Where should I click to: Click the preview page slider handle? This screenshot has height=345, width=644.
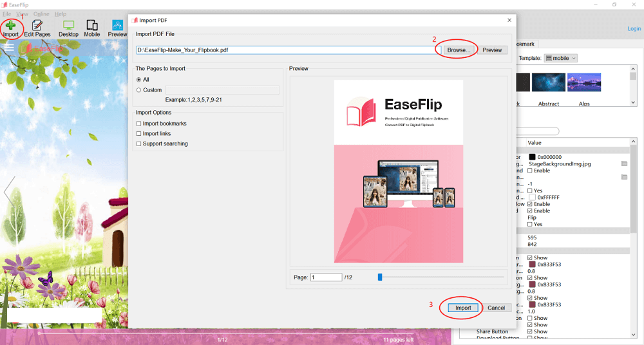pyautogui.click(x=380, y=277)
